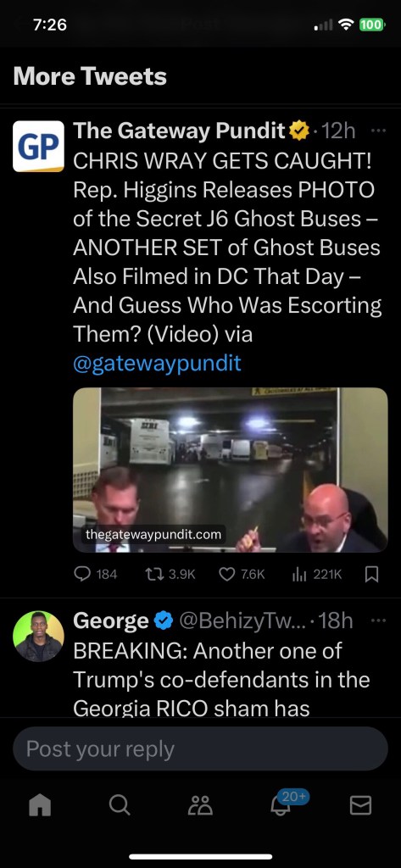Open more options on Gateway Pundit tweet
Image resolution: width=401 pixels, height=868 pixels.
coord(378,131)
